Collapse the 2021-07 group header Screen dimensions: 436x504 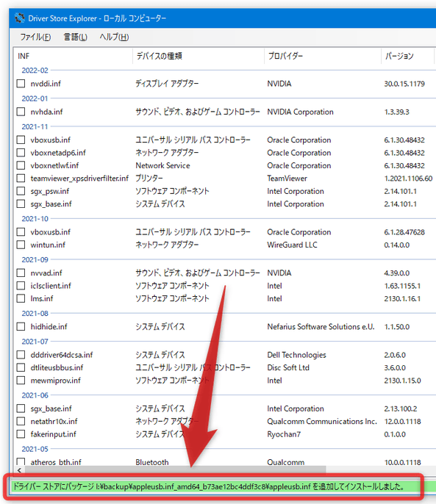tap(35, 342)
